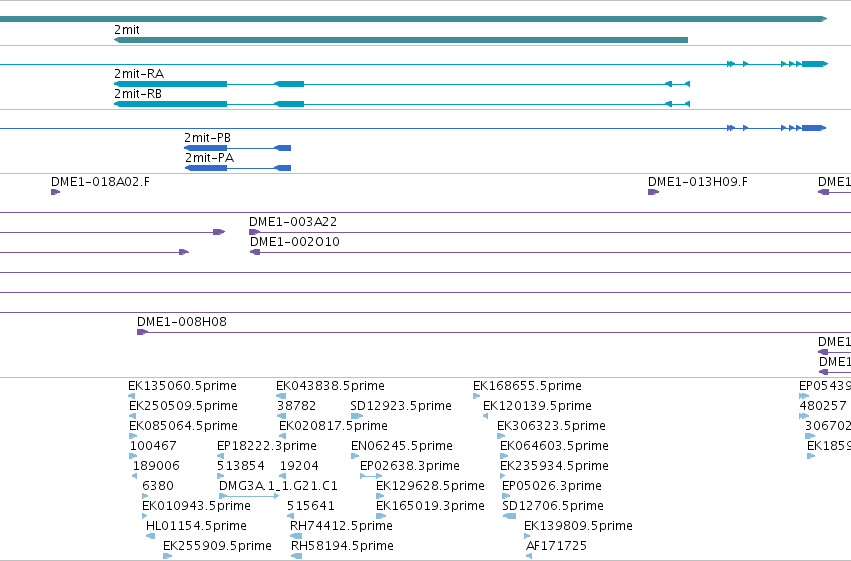Select the SD12923.5prime EST label
The width and height of the screenshot is (851, 561).
point(401,406)
